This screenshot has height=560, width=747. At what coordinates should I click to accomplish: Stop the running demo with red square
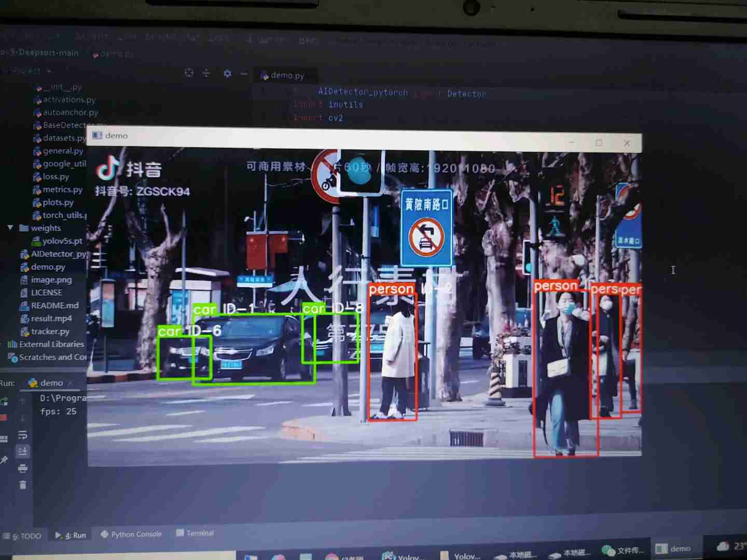[4, 418]
